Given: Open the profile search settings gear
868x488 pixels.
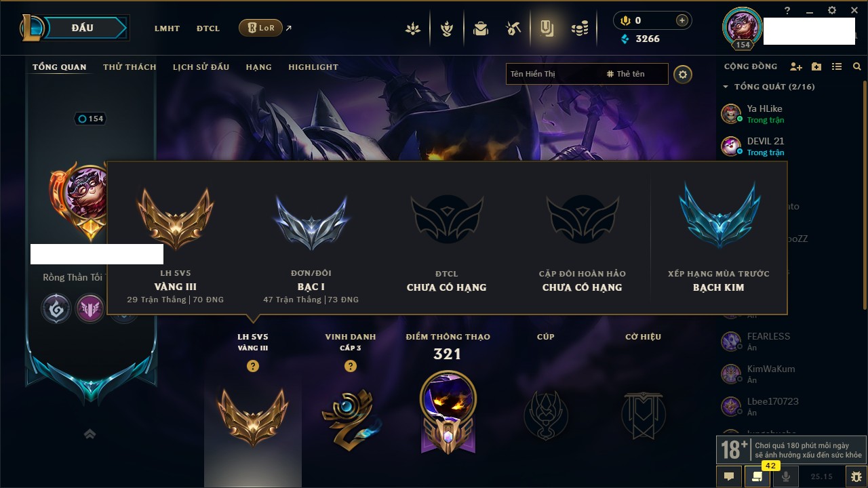Looking at the screenshot, I should coord(683,74).
